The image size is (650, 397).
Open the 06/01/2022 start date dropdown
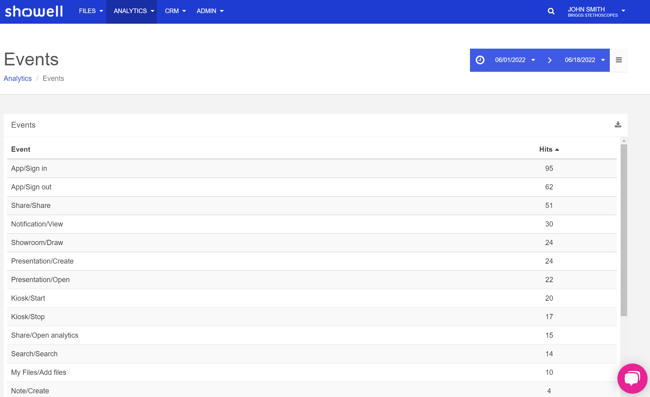click(x=515, y=60)
